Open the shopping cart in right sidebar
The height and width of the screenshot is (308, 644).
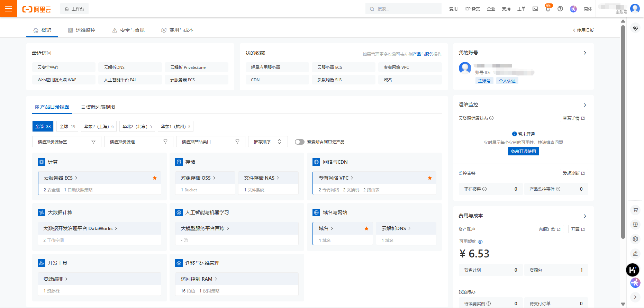point(635,210)
